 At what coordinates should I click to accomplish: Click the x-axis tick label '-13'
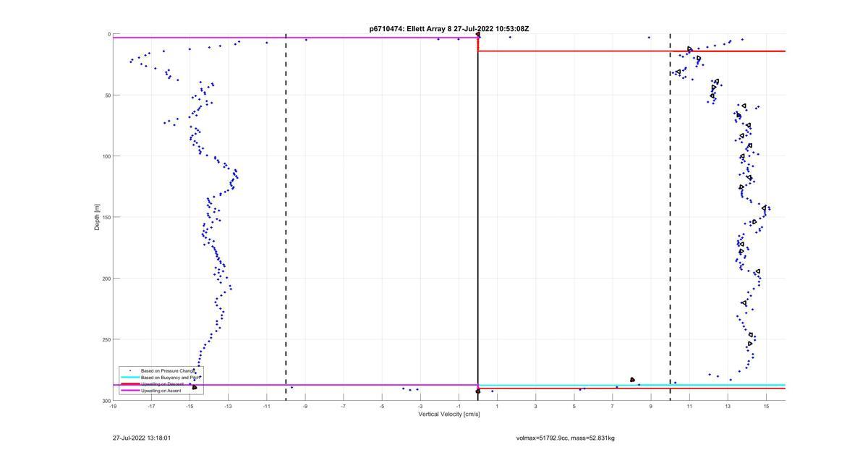(x=228, y=406)
